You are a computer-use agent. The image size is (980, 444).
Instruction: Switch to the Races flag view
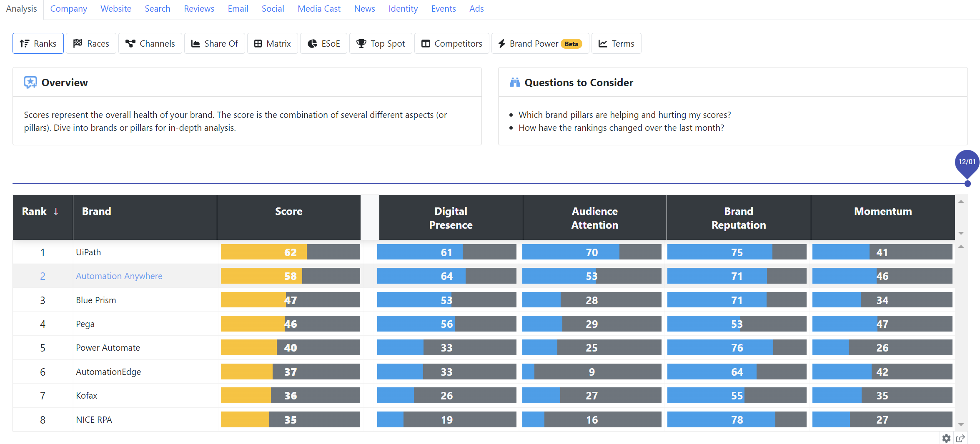pyautogui.click(x=91, y=44)
